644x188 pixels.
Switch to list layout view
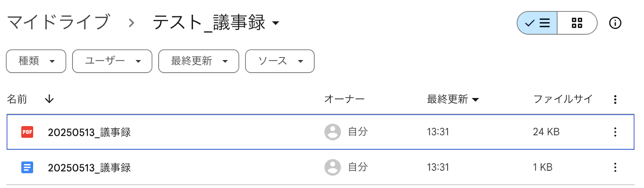click(537, 23)
